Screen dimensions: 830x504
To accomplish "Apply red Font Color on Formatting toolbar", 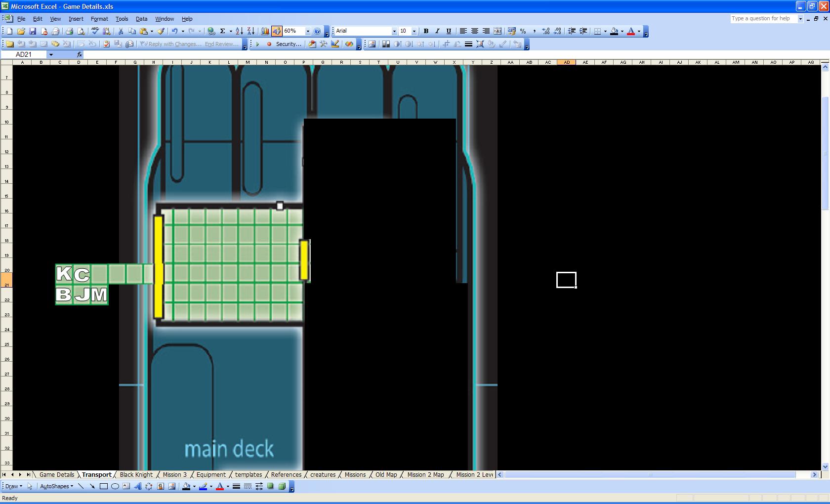I will tap(631, 31).
